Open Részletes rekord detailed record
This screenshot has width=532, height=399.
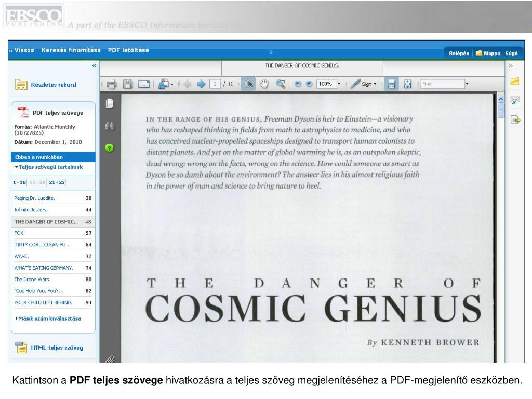point(54,85)
